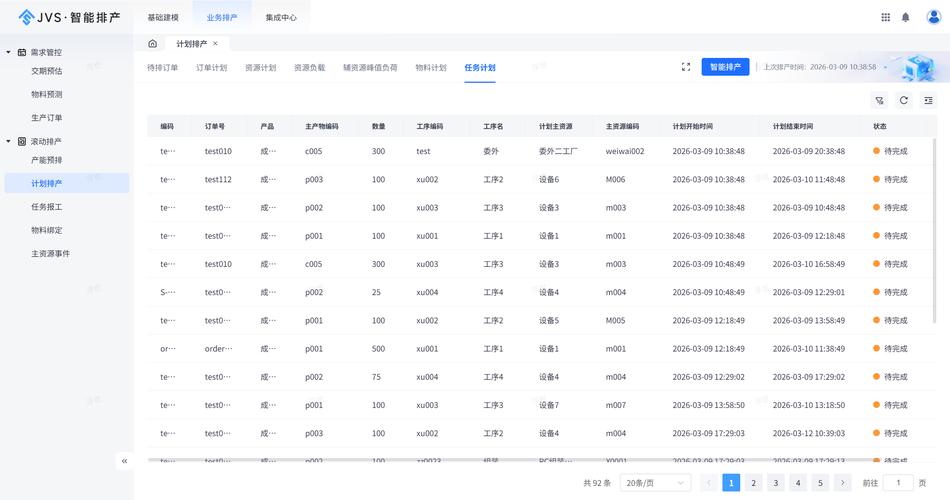
Task: Switch to 订单计划 tab
Action: [211, 67]
